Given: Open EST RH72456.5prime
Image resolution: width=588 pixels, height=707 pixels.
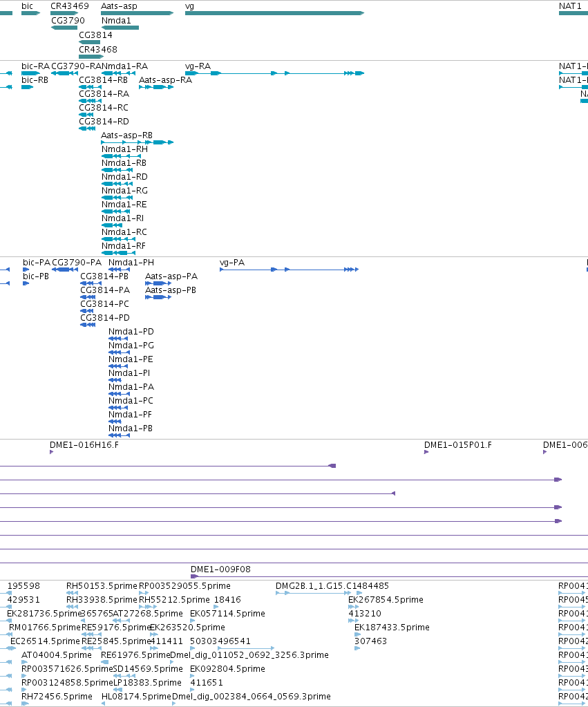Looking at the screenshot, I should (57, 697).
